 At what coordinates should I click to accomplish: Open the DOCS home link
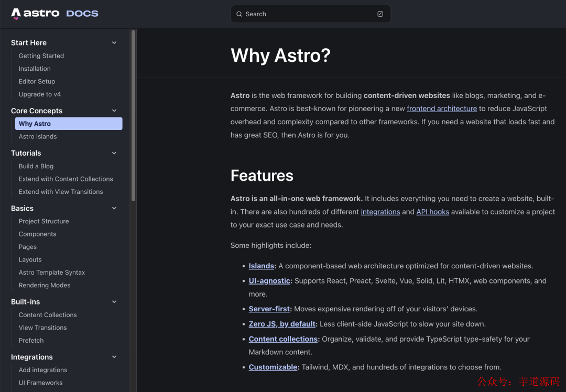click(x=82, y=14)
